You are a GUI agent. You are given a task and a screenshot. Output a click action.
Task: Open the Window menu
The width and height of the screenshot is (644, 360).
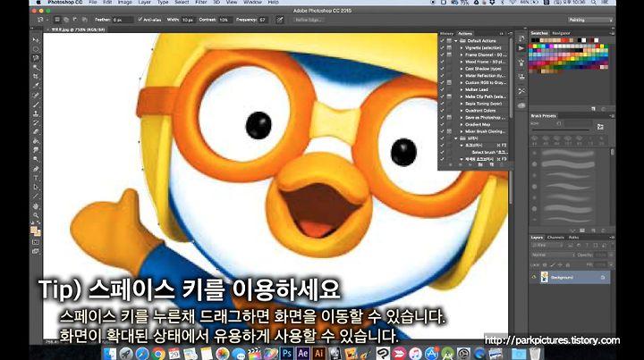(252, 2)
